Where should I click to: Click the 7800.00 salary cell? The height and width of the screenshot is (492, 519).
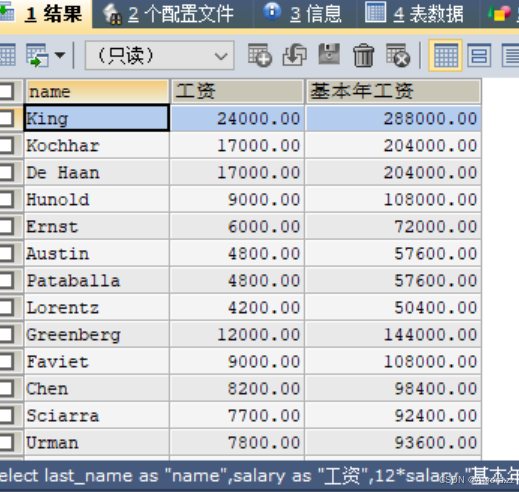pos(237,442)
